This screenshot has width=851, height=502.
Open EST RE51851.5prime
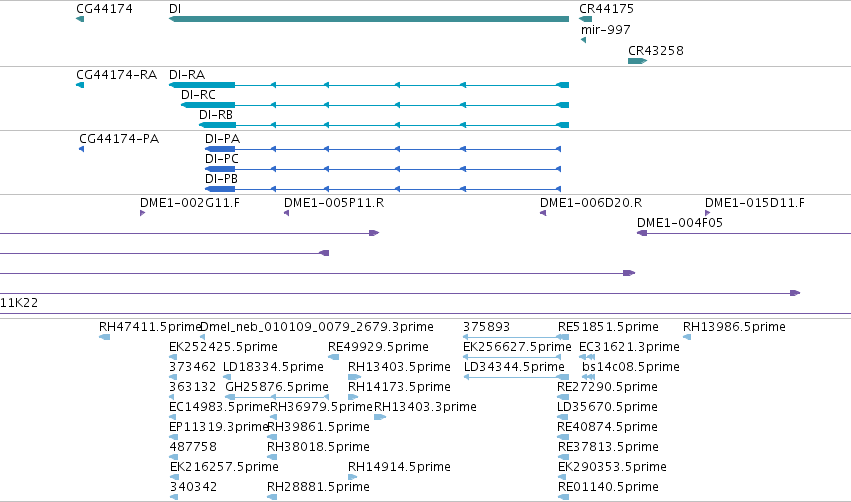click(x=608, y=327)
